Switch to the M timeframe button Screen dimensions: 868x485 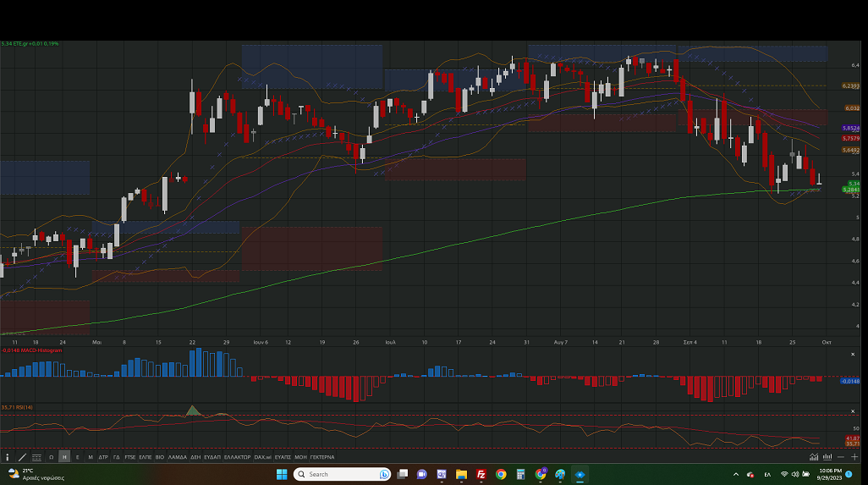tap(91, 457)
